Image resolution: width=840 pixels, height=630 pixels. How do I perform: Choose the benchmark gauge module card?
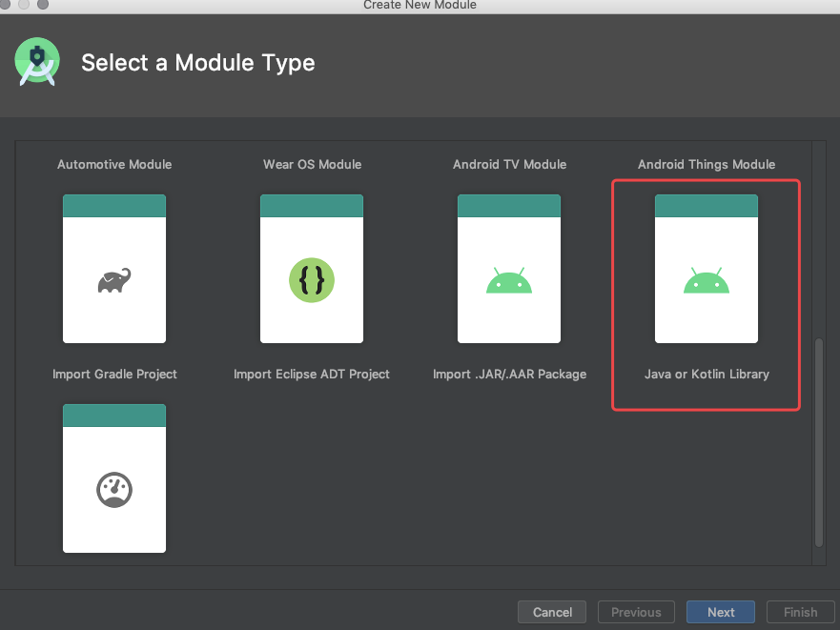coord(114,478)
